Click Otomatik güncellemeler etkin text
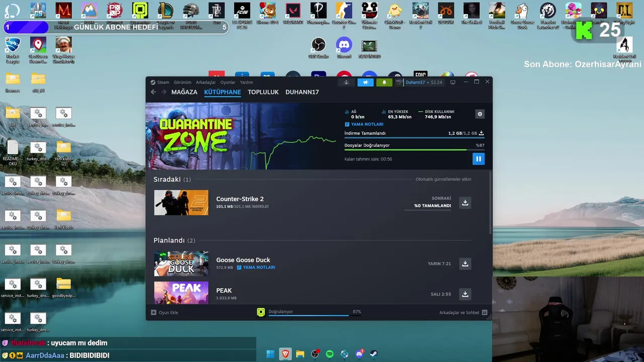This screenshot has height=362, width=644. [443, 179]
